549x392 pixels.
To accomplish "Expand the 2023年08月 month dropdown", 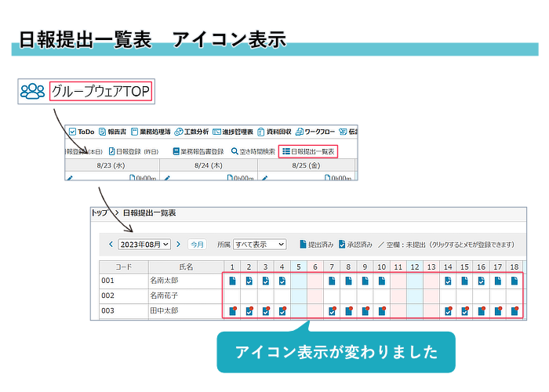I will pos(144,245).
